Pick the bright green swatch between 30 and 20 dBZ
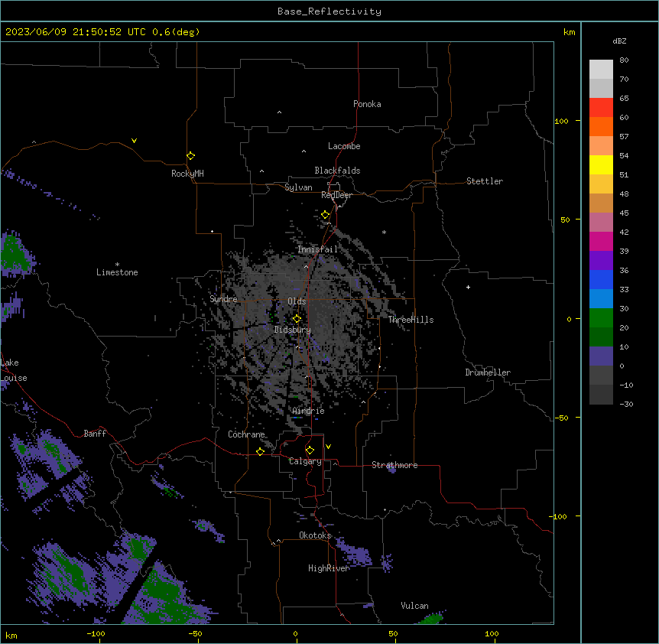This screenshot has width=659, height=644. [601, 318]
